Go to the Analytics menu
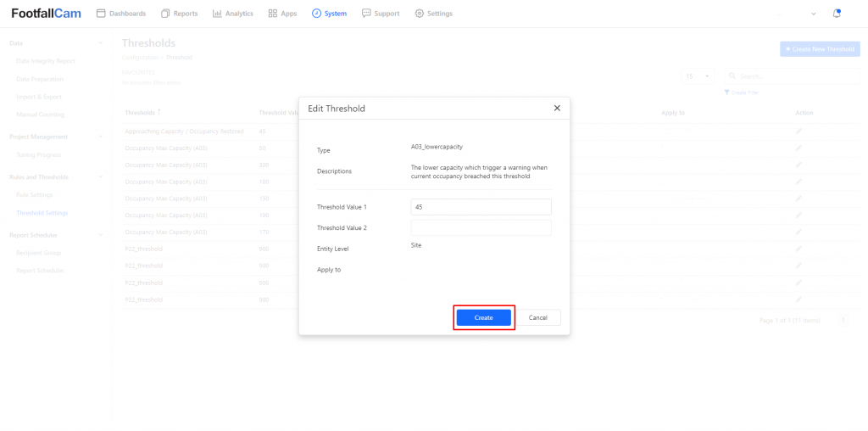Screen dimensions: 868x431 click(233, 14)
